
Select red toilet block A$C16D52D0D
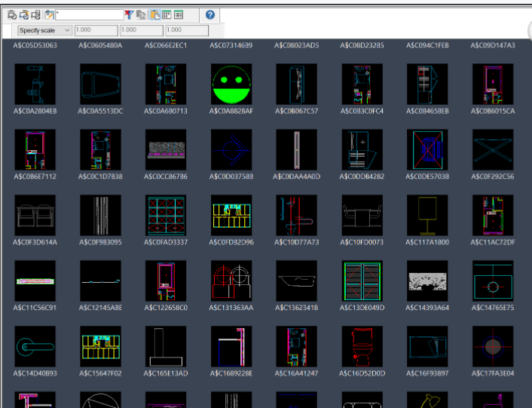[x=362, y=347]
